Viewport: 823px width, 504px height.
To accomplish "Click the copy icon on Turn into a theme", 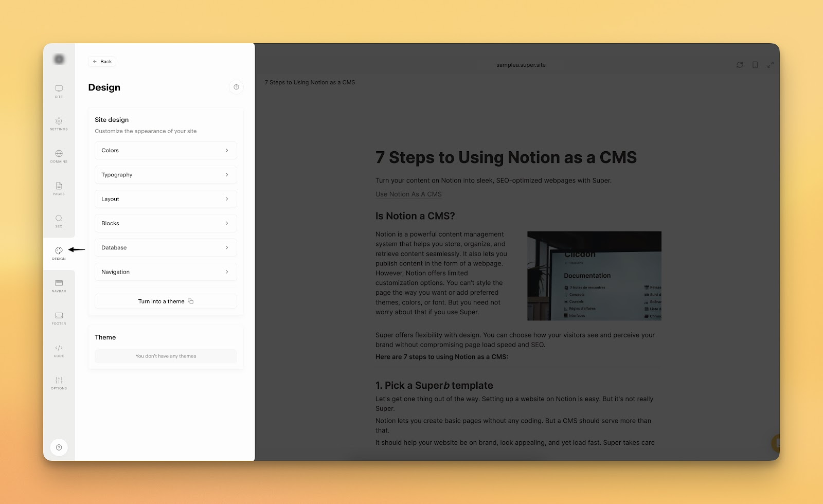I will point(191,301).
